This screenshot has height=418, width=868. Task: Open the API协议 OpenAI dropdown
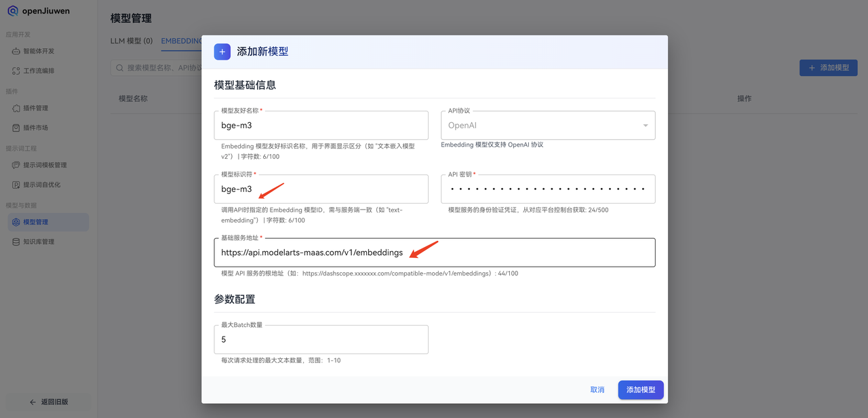[x=548, y=126]
